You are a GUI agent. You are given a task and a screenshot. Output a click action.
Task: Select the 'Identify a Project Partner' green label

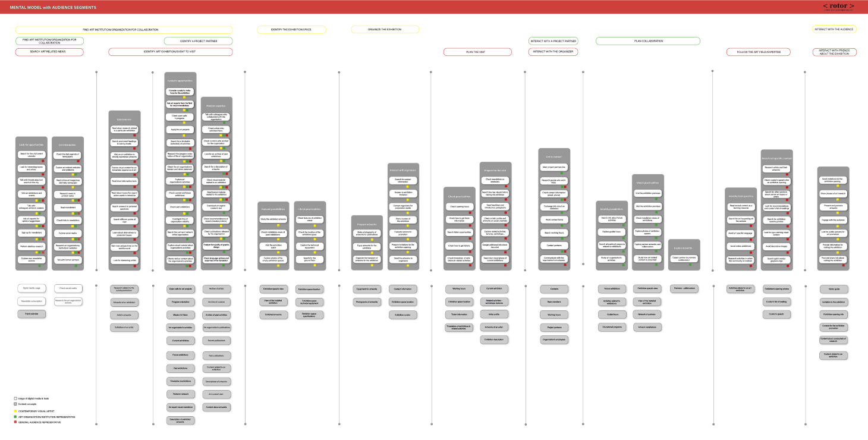click(198, 41)
